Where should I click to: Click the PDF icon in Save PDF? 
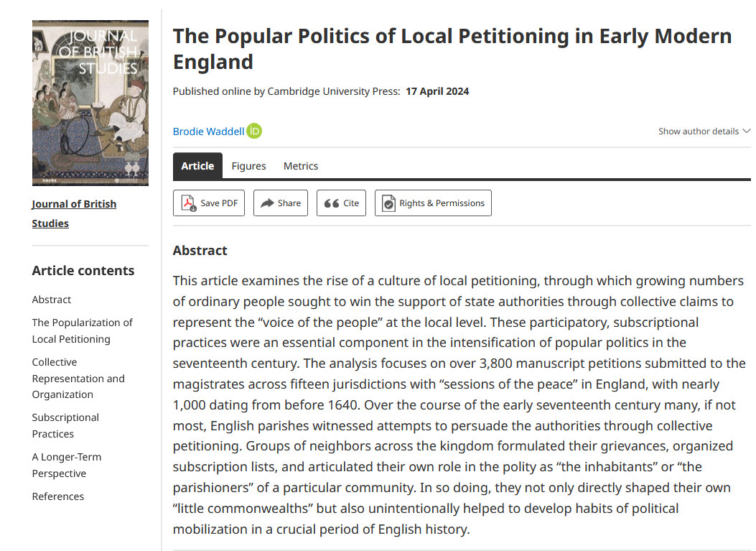point(189,203)
